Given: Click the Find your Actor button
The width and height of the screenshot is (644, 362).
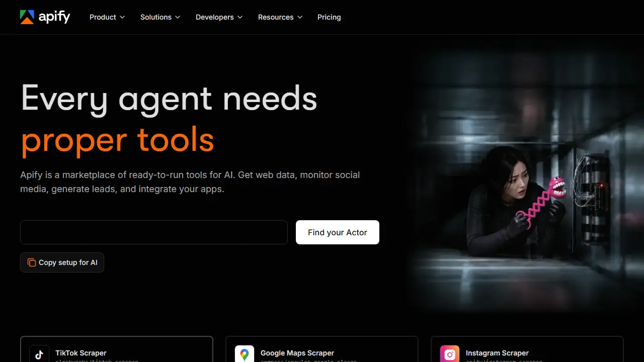Looking at the screenshot, I should coord(338,232).
